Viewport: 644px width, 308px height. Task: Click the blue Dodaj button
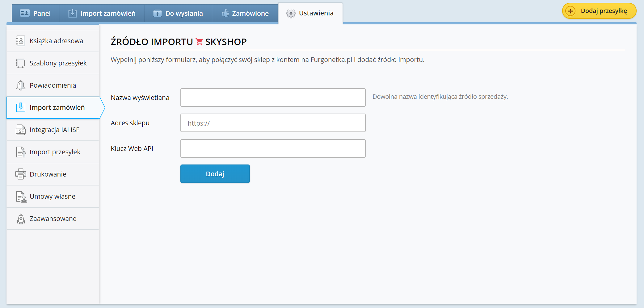pyautogui.click(x=215, y=174)
